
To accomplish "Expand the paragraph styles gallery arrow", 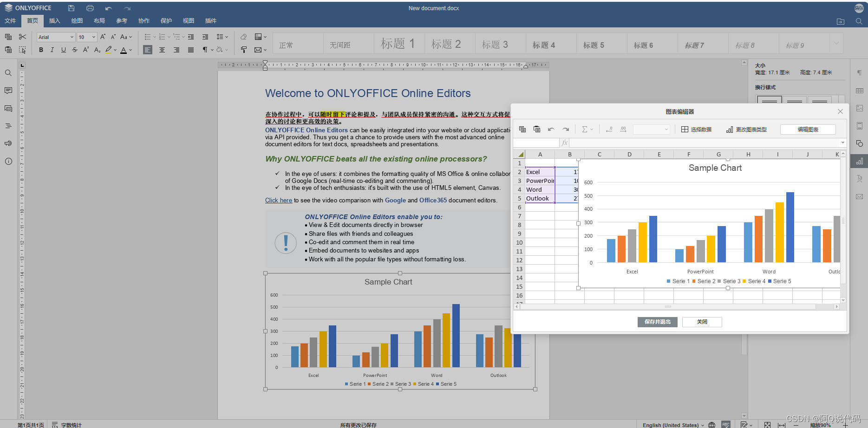I will click(x=836, y=44).
